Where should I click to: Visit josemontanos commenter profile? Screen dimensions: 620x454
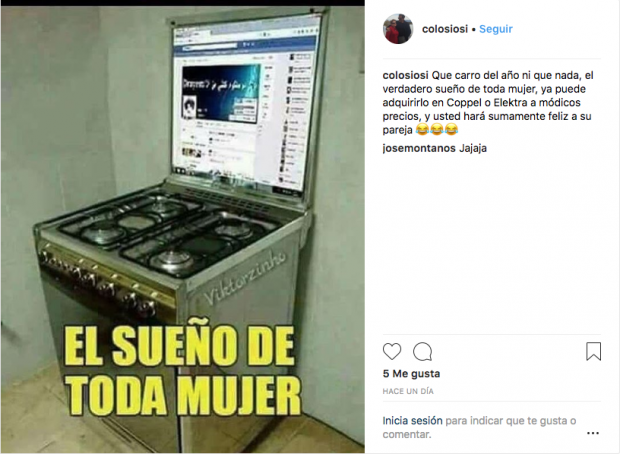[x=419, y=148]
